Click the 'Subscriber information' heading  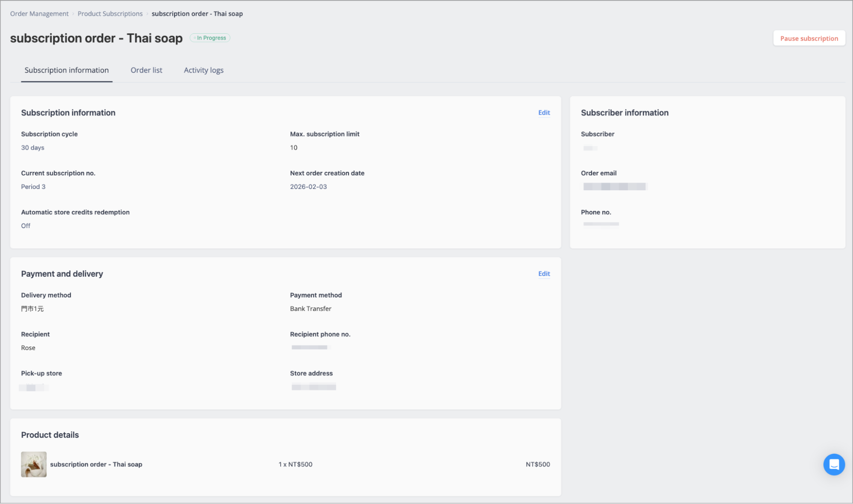[625, 113]
